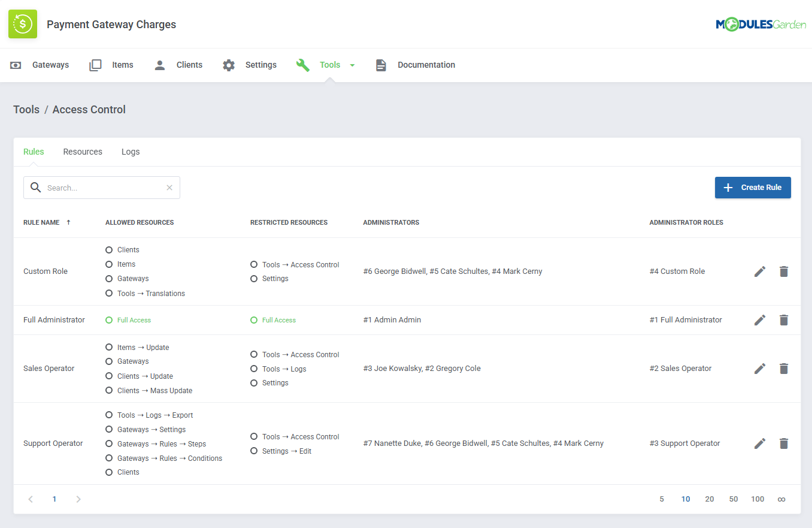Click the infinity pagination option
Viewport: 812px width, 528px height.
tap(781, 499)
